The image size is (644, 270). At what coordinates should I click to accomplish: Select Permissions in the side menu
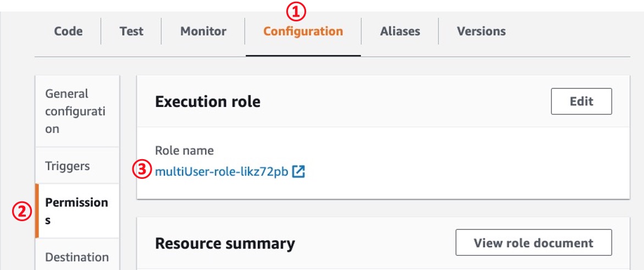click(77, 211)
